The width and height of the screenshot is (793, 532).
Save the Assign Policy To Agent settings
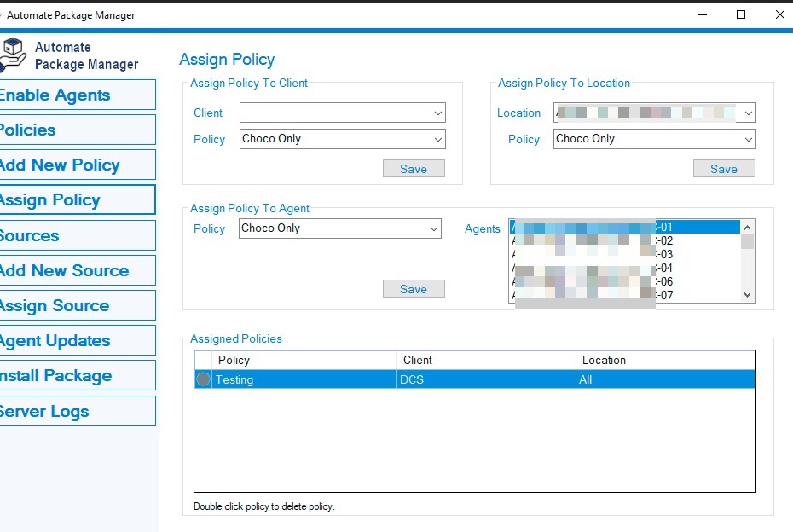pos(414,289)
